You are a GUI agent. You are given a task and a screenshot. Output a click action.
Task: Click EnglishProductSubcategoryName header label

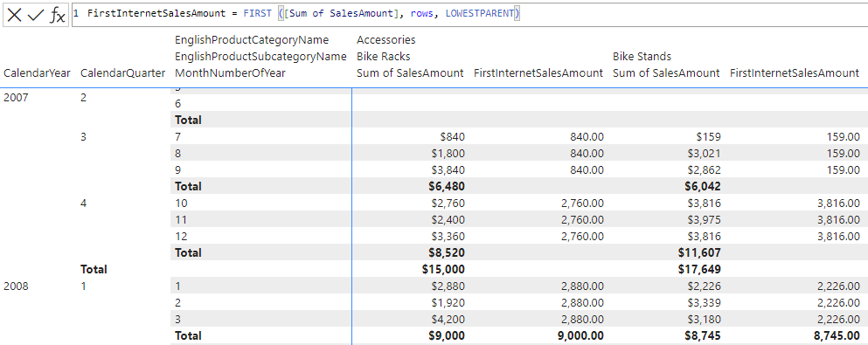(x=260, y=57)
